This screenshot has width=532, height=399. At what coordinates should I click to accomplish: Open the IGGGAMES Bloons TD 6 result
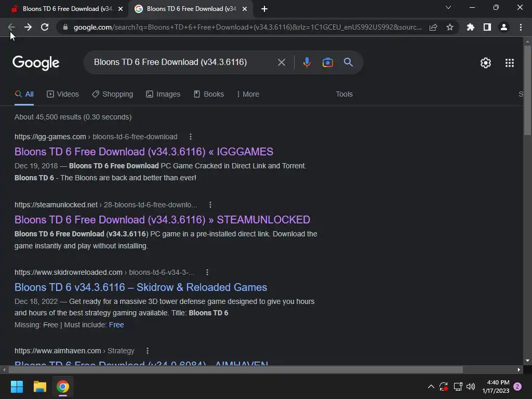coord(144,151)
